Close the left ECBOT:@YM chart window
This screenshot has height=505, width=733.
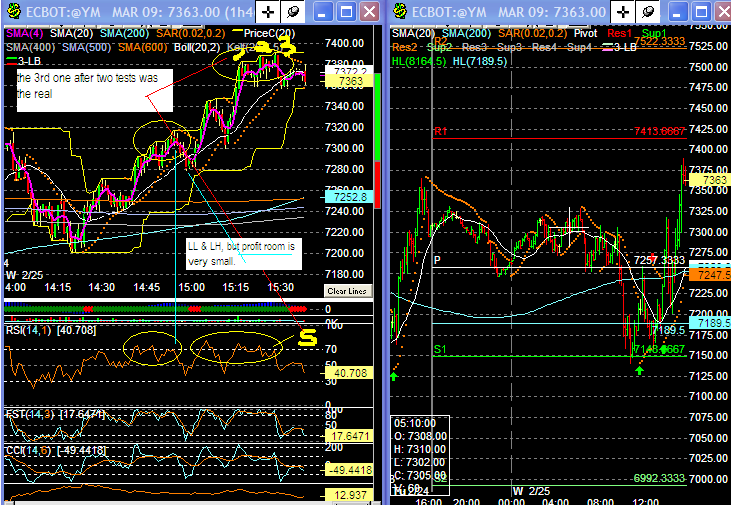(x=370, y=12)
